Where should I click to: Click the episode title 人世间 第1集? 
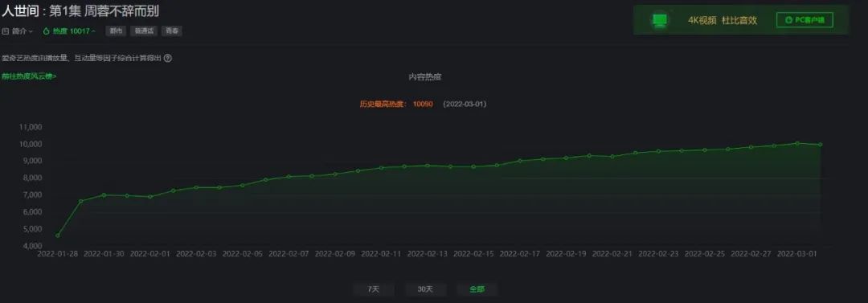tap(80, 11)
